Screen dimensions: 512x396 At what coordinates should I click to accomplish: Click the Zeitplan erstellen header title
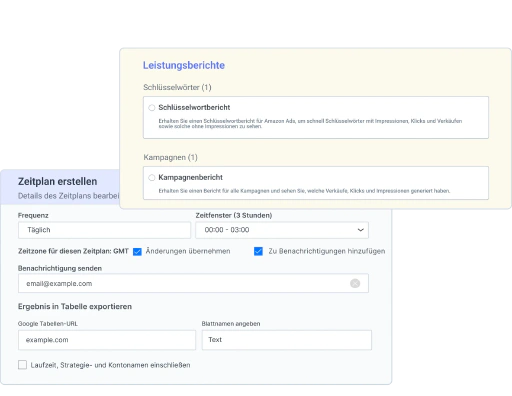click(58, 181)
